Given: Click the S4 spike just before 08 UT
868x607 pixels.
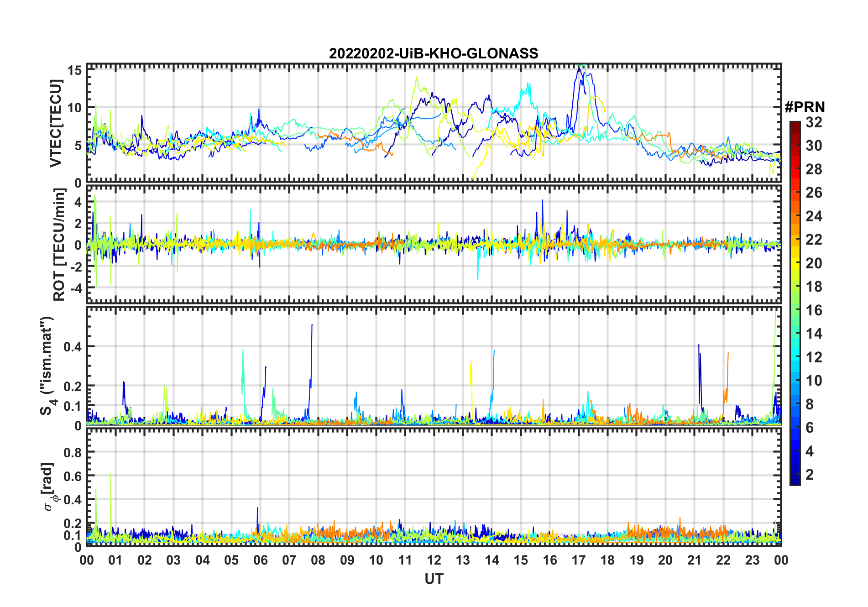Looking at the screenshot, I should point(312,325).
